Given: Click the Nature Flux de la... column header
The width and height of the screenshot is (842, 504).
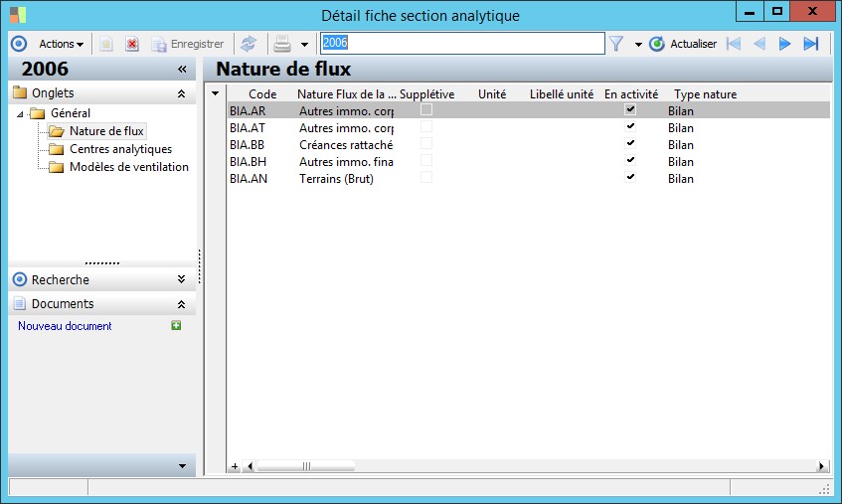Looking at the screenshot, I should coord(347,93).
